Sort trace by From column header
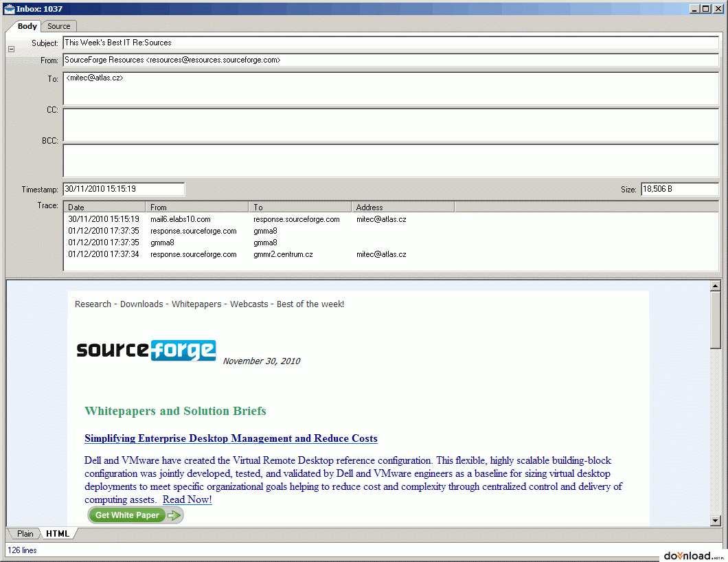728x562 pixels. (x=197, y=207)
